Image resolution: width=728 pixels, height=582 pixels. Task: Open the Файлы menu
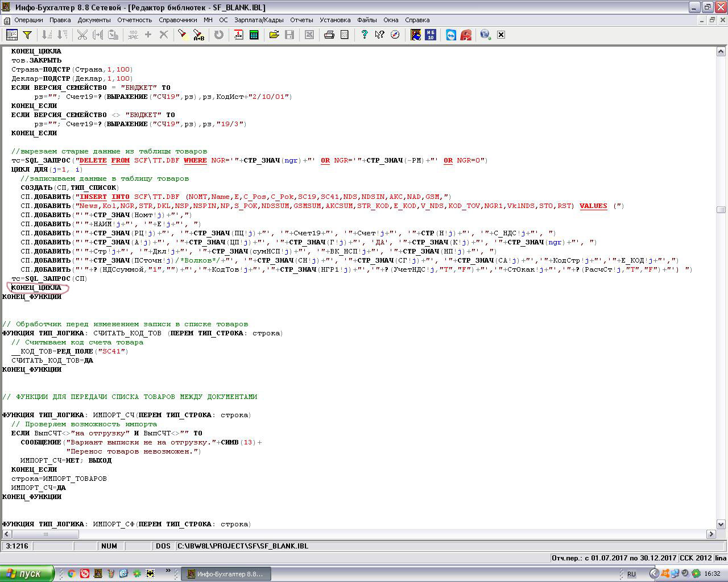point(367,20)
